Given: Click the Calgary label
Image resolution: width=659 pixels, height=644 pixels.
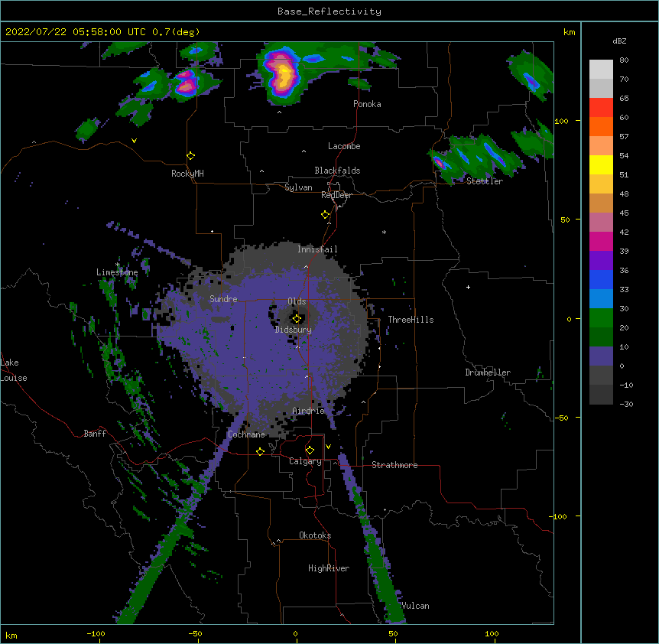Looking at the screenshot, I should coord(305,461).
